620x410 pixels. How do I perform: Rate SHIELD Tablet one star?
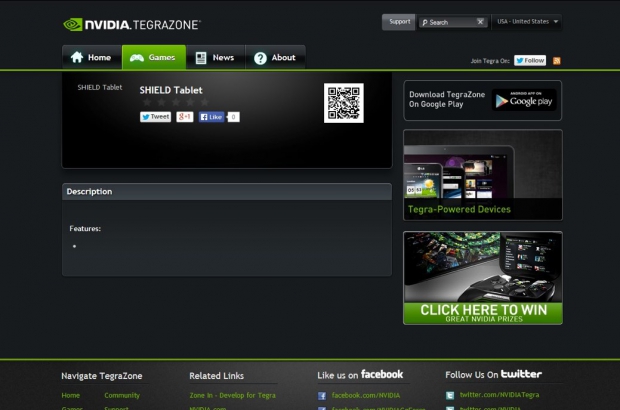pos(147,102)
